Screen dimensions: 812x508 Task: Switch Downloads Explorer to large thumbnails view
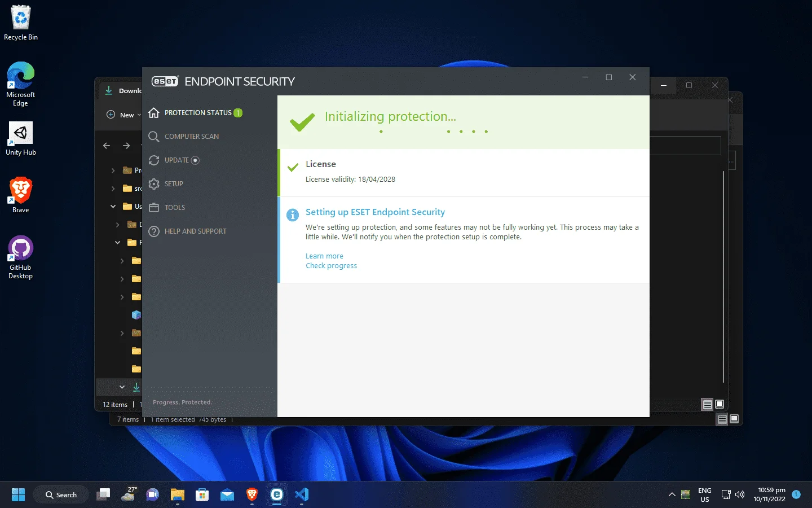720,405
